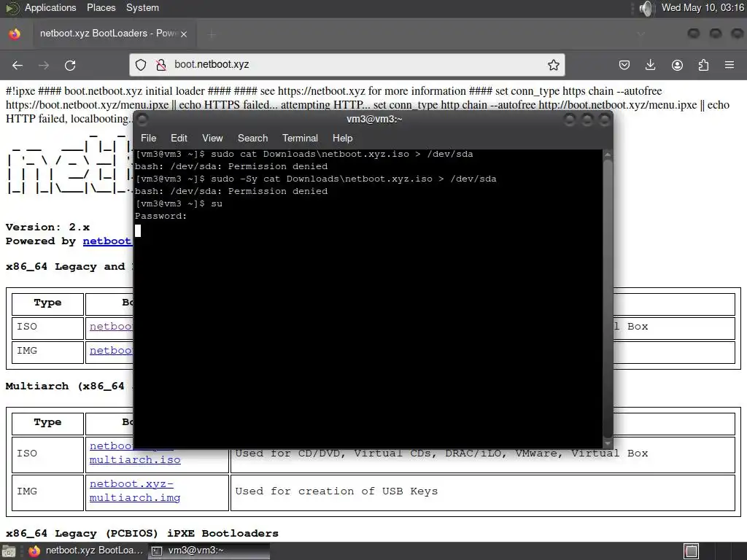
Task: Open the netboot.xyz-multiarch.iso link
Action: pyautogui.click(x=135, y=453)
